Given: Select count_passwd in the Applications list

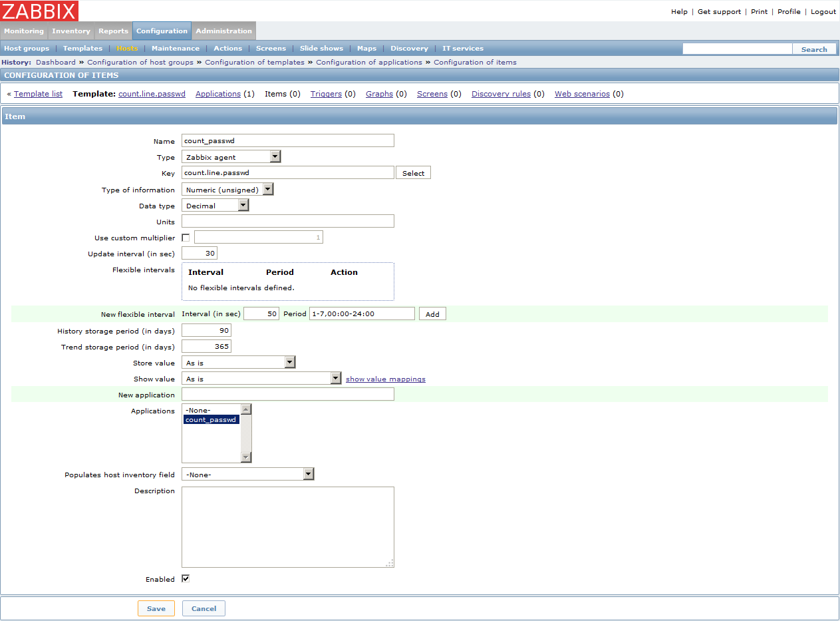Looking at the screenshot, I should point(211,419).
